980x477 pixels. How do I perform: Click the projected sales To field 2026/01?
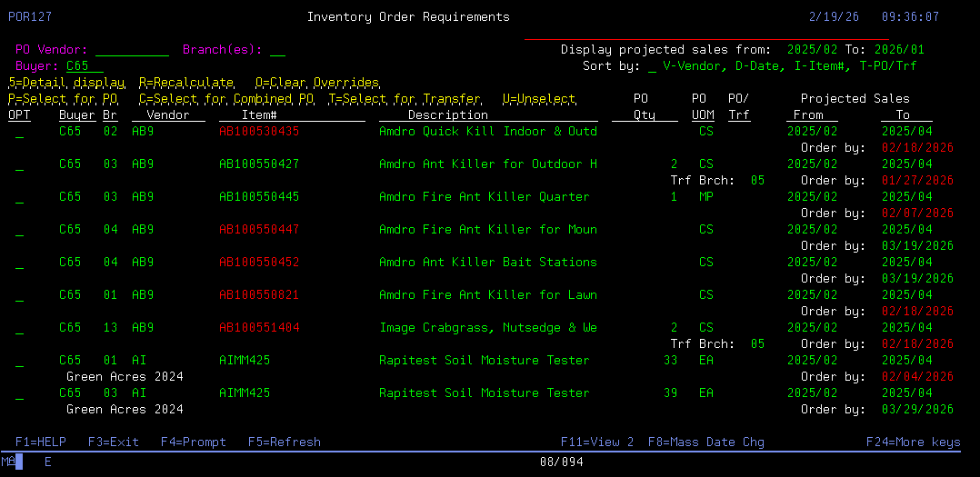[x=899, y=50]
